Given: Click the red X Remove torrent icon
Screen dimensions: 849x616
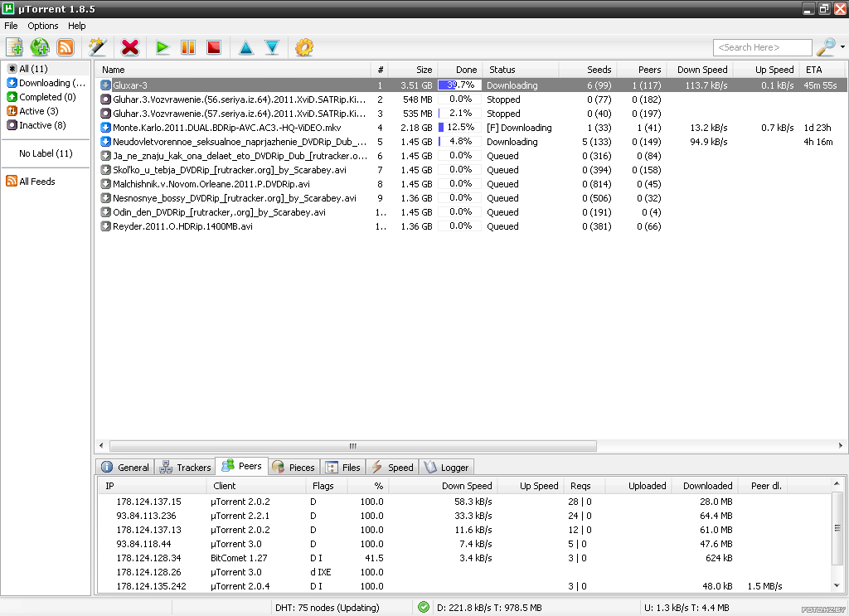Looking at the screenshot, I should point(130,47).
